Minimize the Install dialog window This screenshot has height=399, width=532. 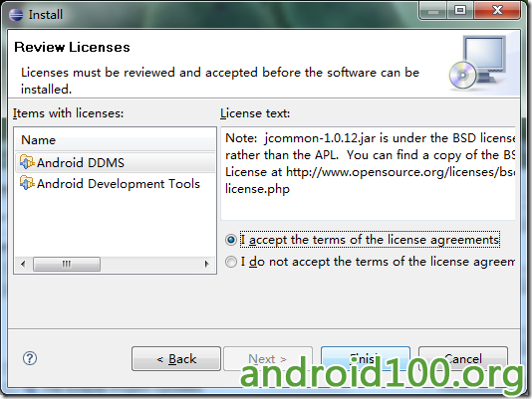click(x=433, y=10)
